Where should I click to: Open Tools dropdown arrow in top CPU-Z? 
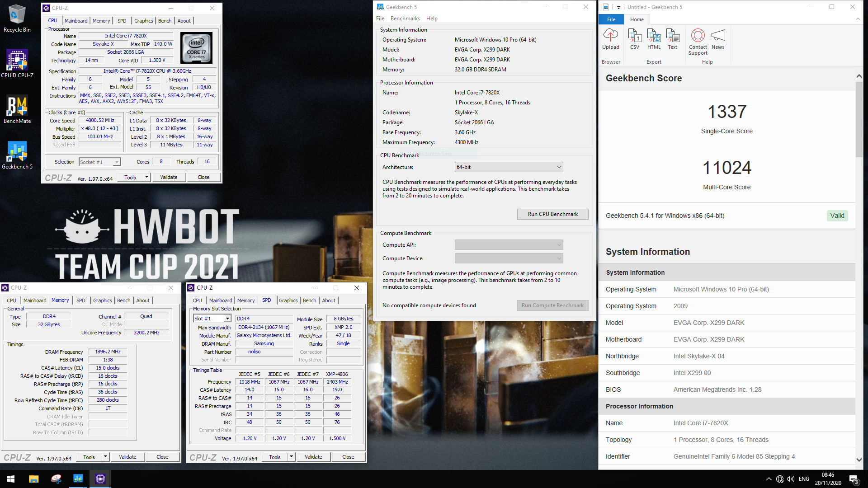146,177
